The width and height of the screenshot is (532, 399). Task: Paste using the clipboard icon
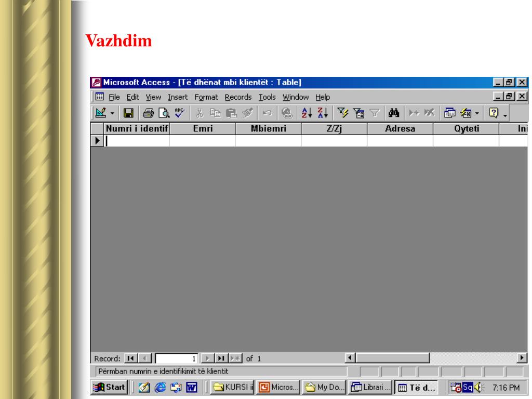tap(231, 113)
